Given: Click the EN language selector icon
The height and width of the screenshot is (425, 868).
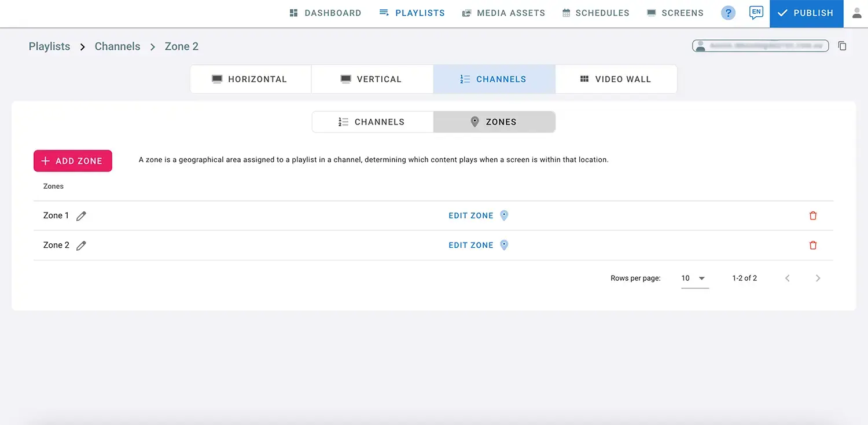Looking at the screenshot, I should click(x=756, y=13).
